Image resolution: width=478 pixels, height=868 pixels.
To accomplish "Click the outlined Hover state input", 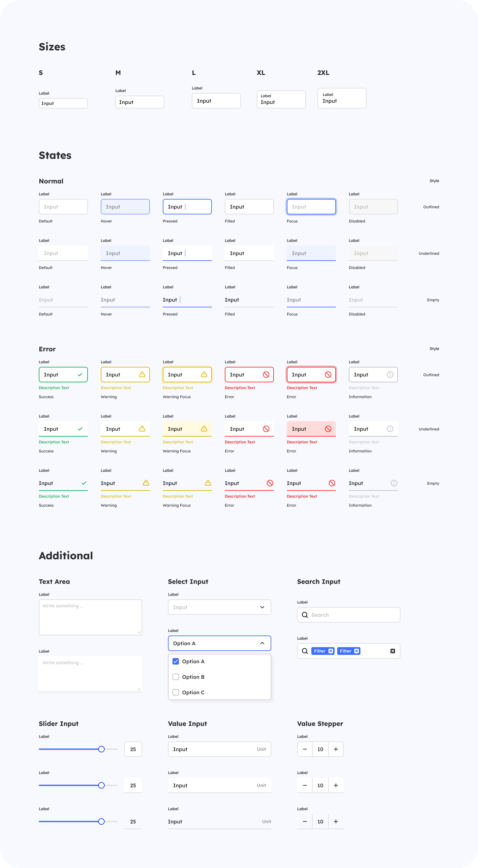I will [x=125, y=207].
